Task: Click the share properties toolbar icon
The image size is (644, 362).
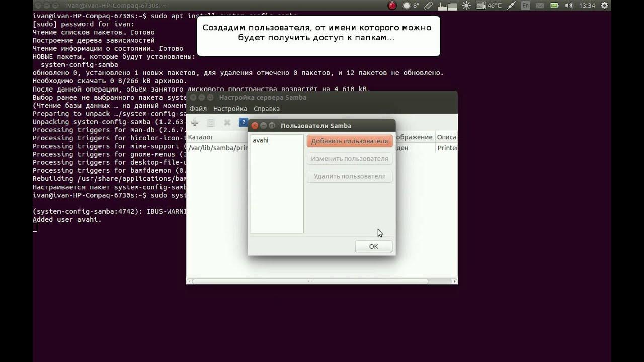Action: coord(211,122)
